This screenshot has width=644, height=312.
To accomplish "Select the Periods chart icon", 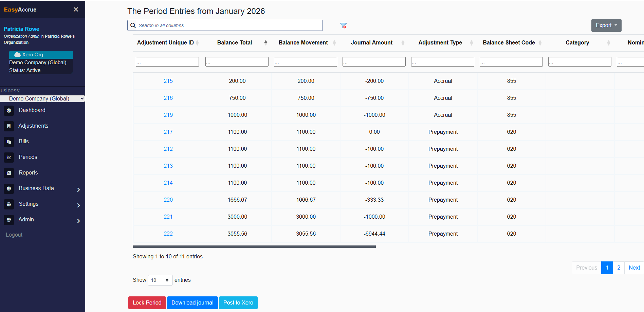I will (8, 157).
